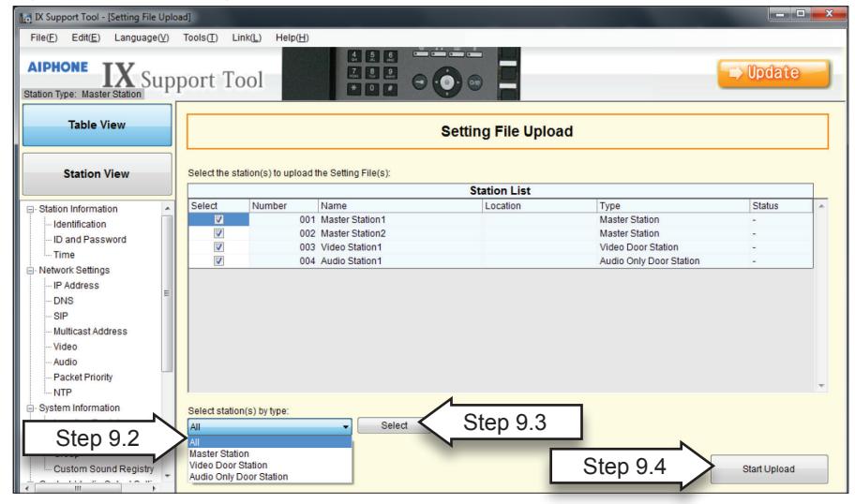
Task: Click tree panel horizontal scroll left arrow
Action: tap(28, 488)
